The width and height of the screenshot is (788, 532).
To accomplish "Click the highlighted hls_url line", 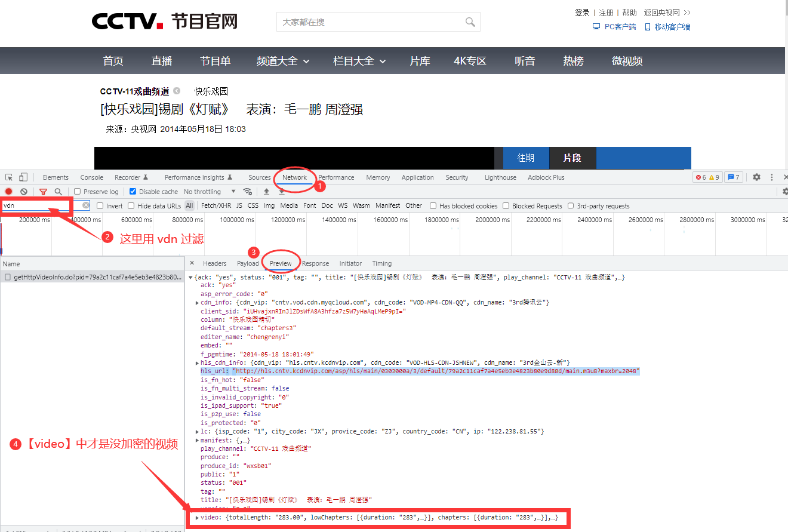I will [x=420, y=371].
